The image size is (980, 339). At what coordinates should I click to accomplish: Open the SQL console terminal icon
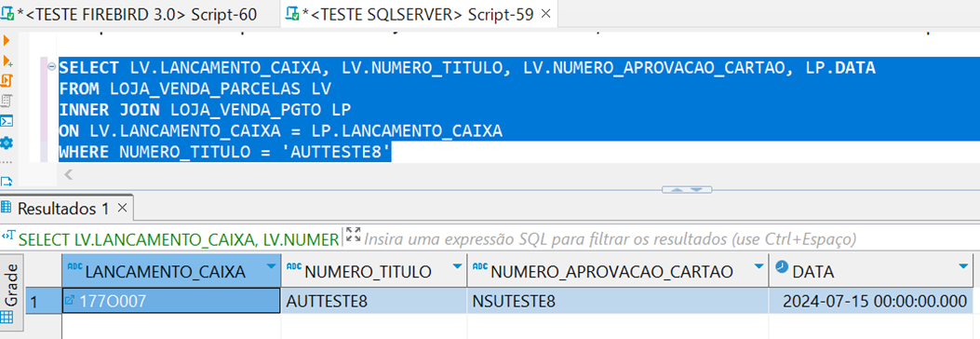click(7, 121)
